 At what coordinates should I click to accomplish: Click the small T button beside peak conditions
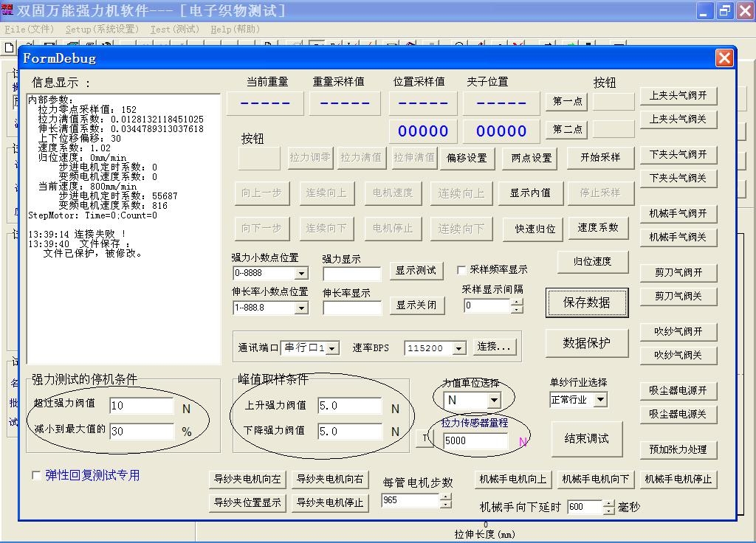click(x=425, y=438)
